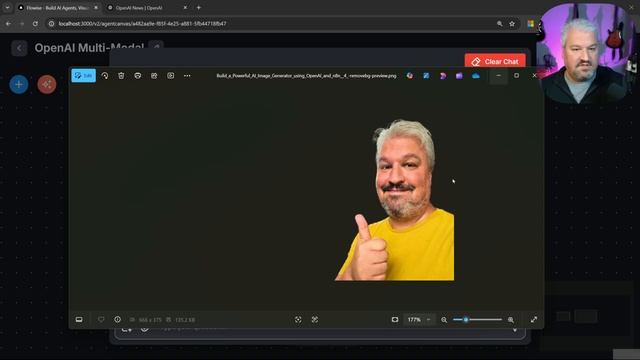Open the Designer app icon in the title bar

pyautogui.click(x=410, y=76)
